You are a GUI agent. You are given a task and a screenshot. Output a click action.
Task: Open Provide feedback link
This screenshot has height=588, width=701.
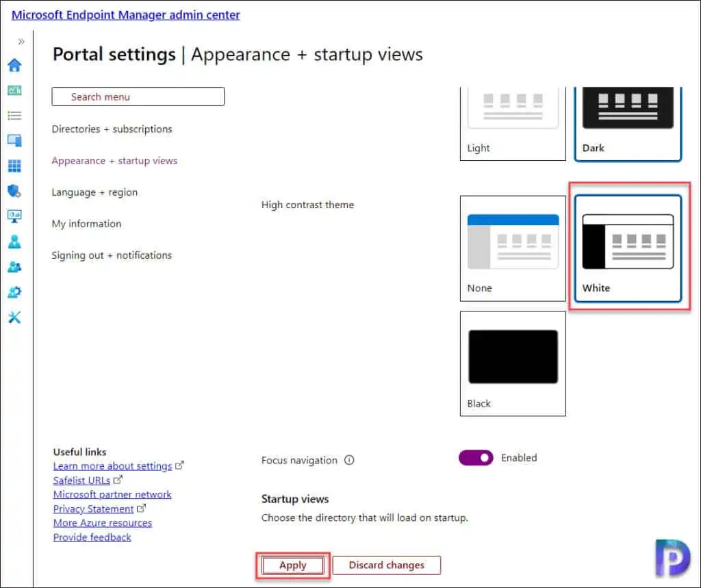92,537
